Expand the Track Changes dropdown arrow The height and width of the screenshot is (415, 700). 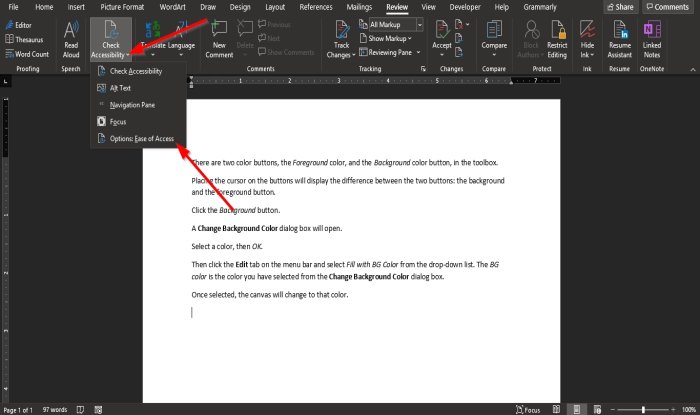(354, 55)
